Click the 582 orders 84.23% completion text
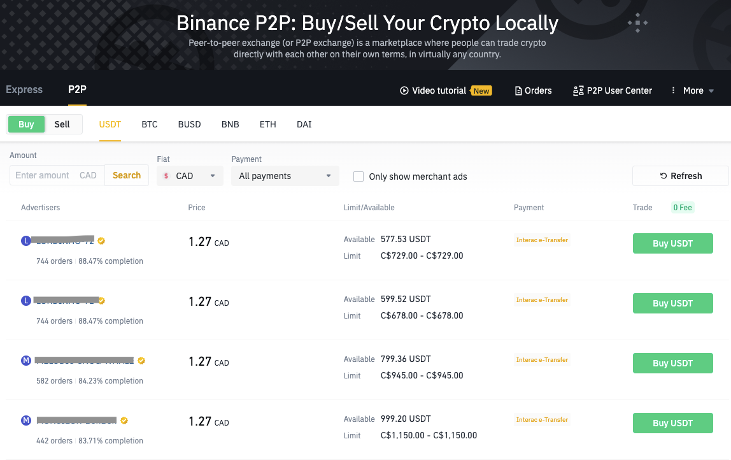 tap(90, 381)
